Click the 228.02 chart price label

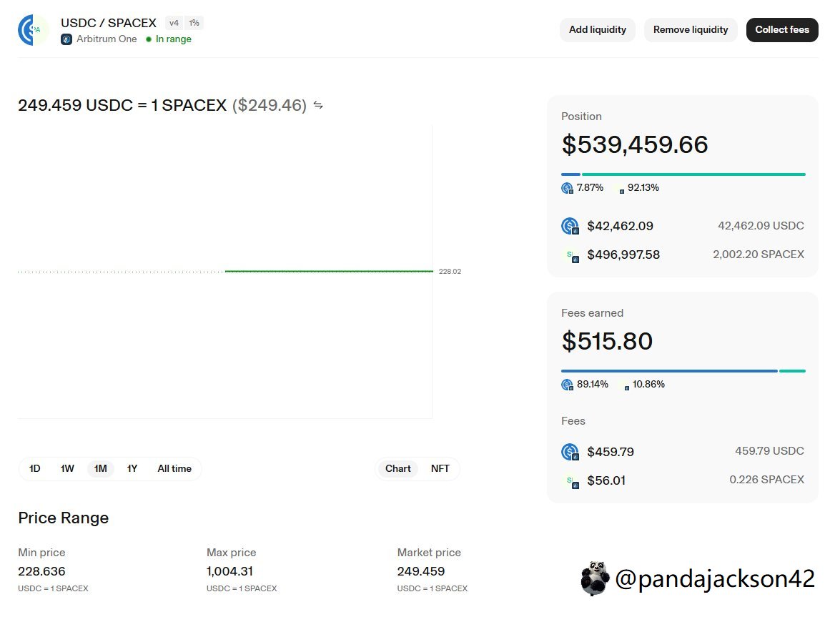[450, 272]
